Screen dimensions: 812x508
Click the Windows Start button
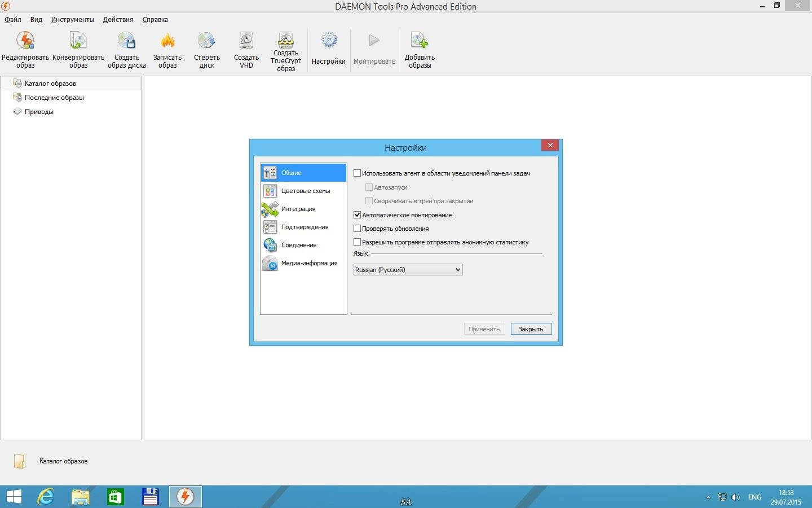14,497
